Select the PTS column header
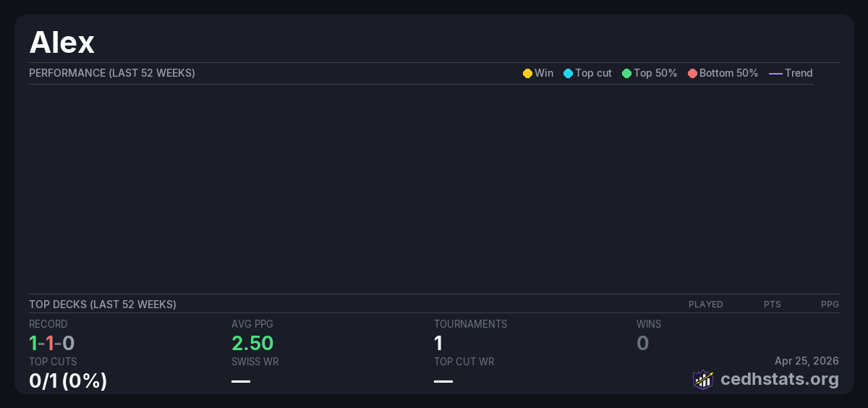The image size is (868, 408). [x=772, y=305]
